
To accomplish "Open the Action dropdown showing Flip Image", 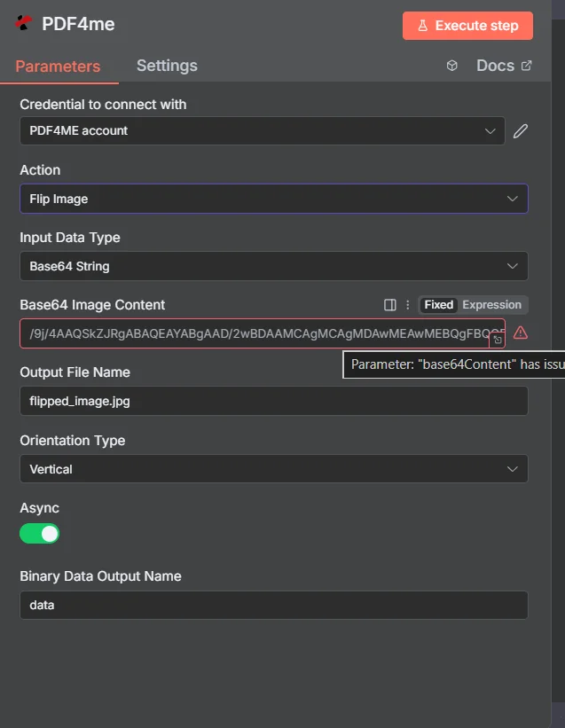I will [274, 199].
